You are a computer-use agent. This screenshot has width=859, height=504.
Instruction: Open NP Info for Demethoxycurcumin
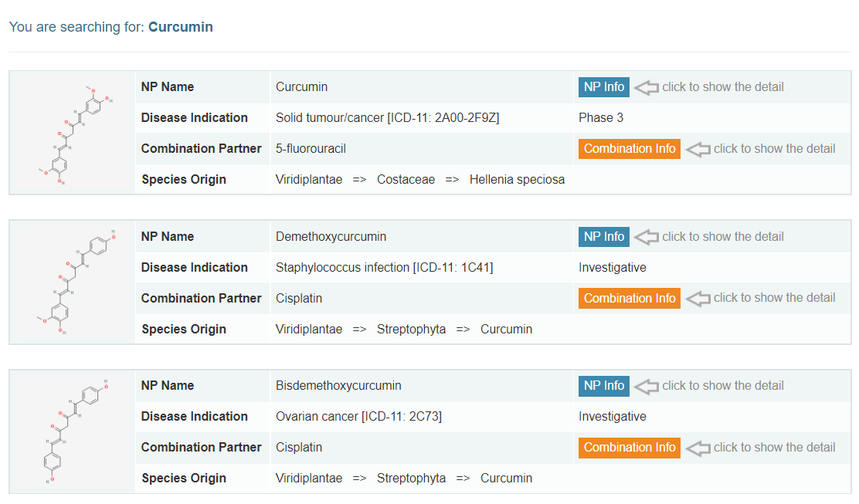[x=603, y=237]
